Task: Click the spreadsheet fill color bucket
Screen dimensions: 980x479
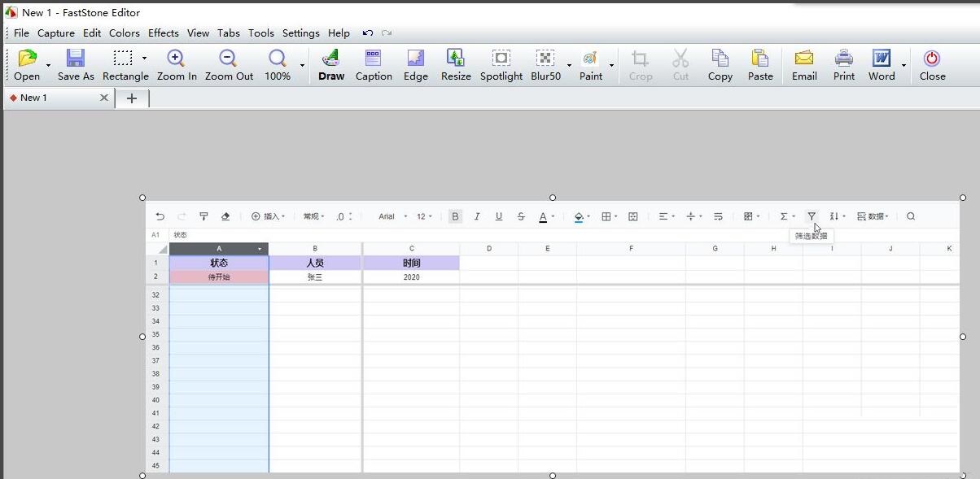Action: (x=579, y=216)
